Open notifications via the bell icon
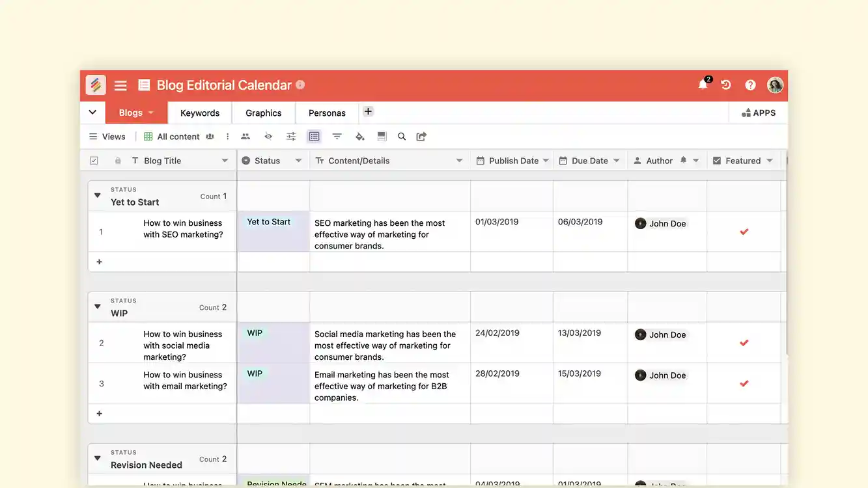Image resolution: width=868 pixels, height=488 pixels. tap(702, 84)
